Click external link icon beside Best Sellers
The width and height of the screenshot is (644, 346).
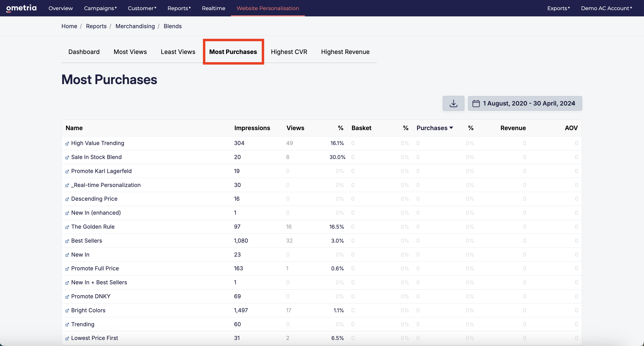pyautogui.click(x=67, y=241)
